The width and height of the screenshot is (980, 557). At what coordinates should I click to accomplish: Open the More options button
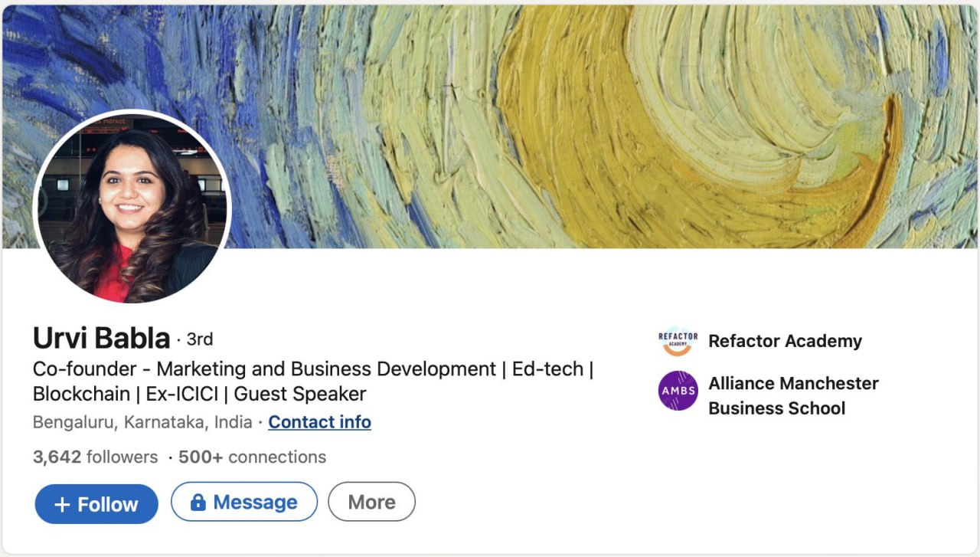371,502
